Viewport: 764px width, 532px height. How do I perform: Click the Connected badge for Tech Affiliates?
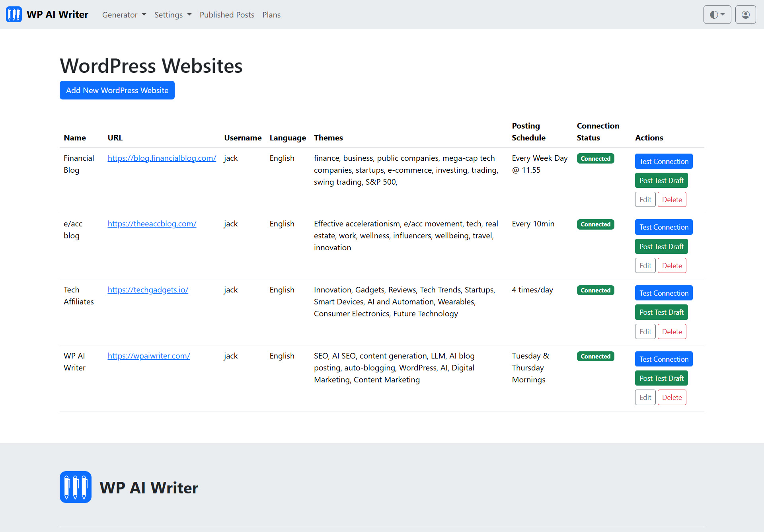point(595,290)
